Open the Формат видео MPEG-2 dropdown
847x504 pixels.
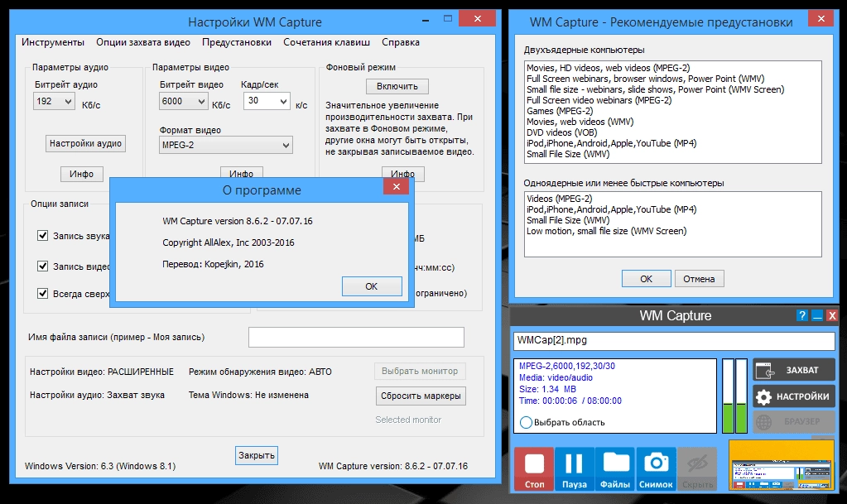(226, 145)
